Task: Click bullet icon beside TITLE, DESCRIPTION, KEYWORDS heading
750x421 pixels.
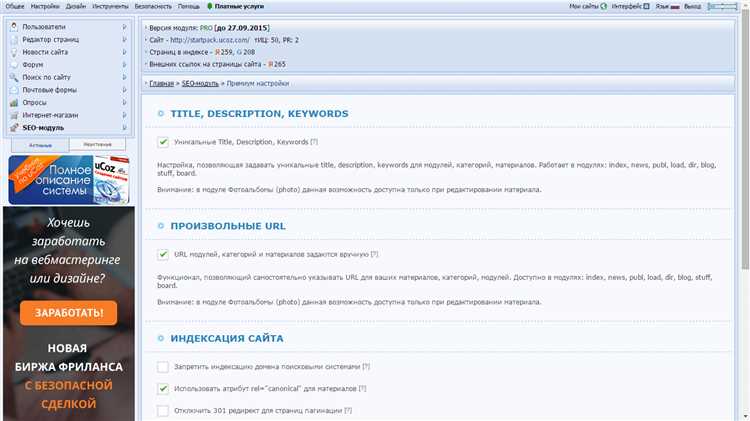Action: pyautogui.click(x=161, y=113)
